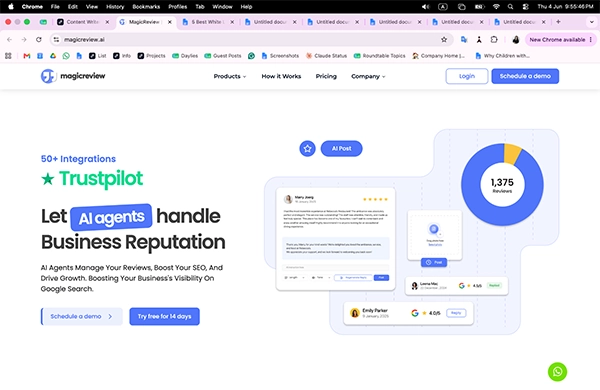Open the Company Home bookmark

coord(439,56)
